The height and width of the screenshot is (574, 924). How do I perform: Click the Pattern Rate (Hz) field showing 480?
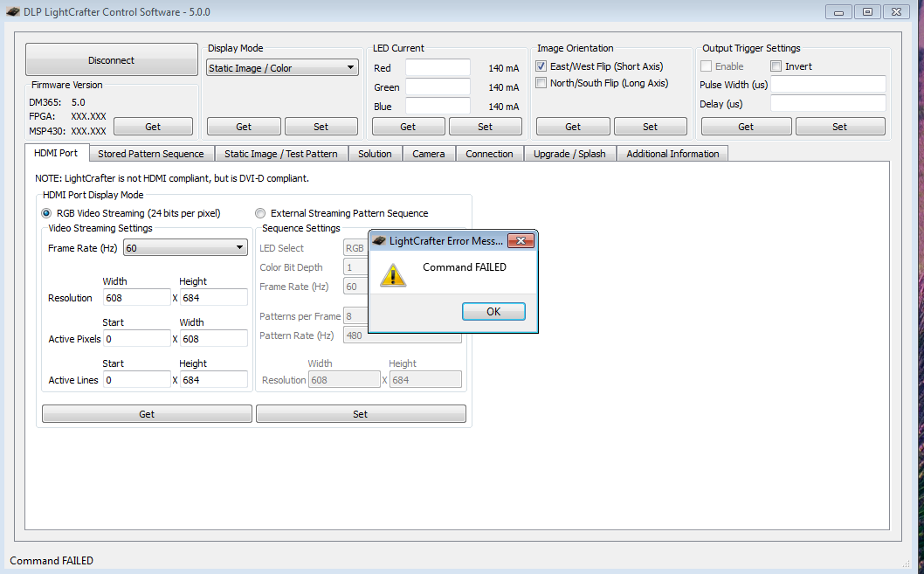(x=403, y=335)
